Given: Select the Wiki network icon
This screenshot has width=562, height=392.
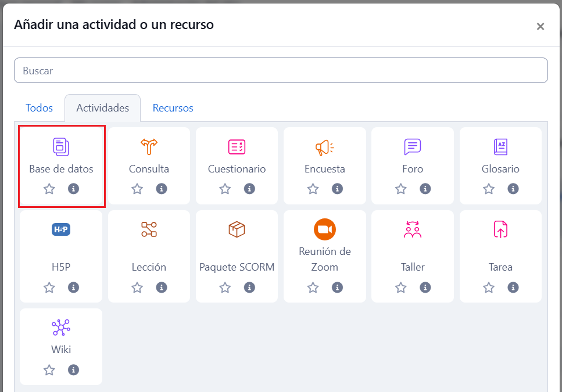Looking at the screenshot, I should point(61,328).
